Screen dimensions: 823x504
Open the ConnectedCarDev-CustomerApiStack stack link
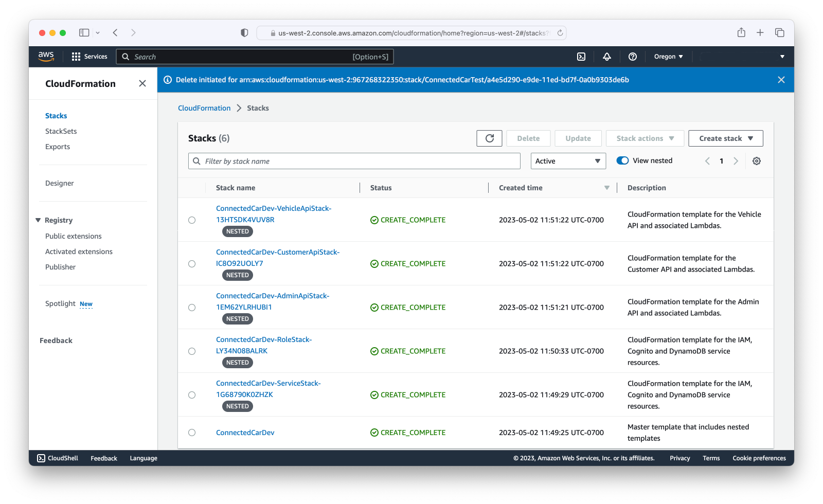tap(278, 258)
